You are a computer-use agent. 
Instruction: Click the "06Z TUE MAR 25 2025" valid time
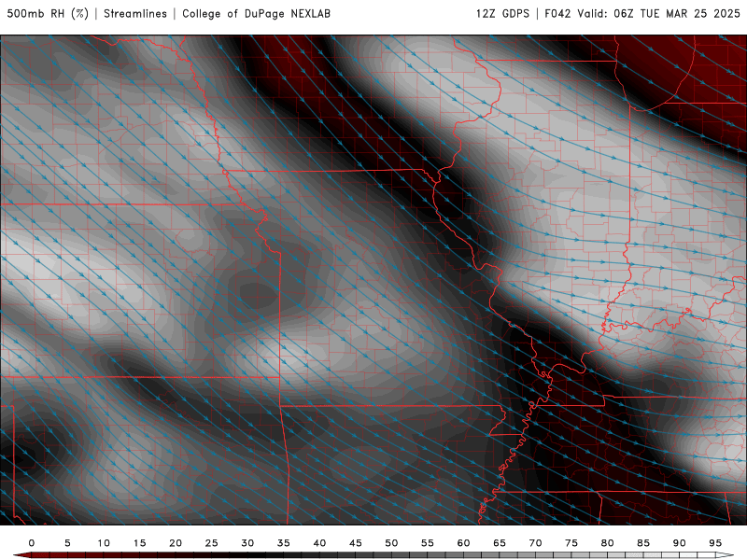[676, 13]
